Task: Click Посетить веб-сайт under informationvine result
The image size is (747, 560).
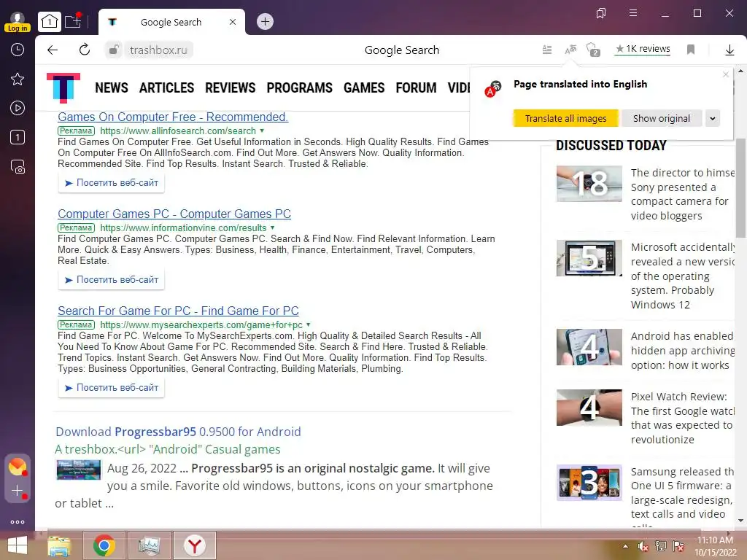Action: click(x=112, y=280)
